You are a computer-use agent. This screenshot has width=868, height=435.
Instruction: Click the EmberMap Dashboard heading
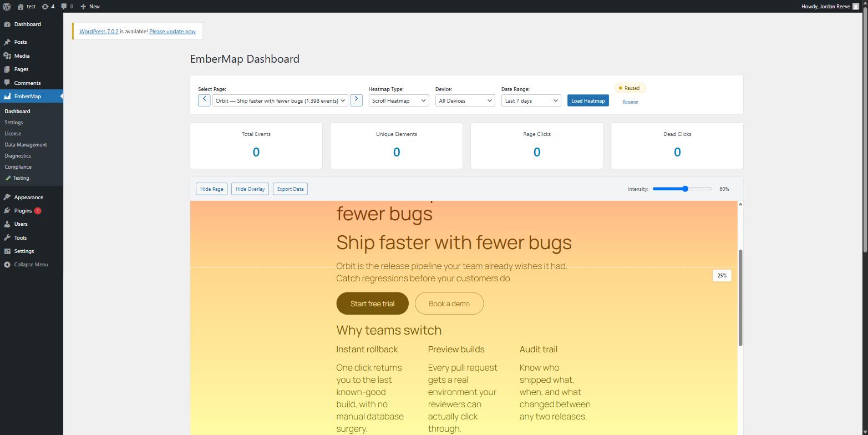[x=245, y=59]
